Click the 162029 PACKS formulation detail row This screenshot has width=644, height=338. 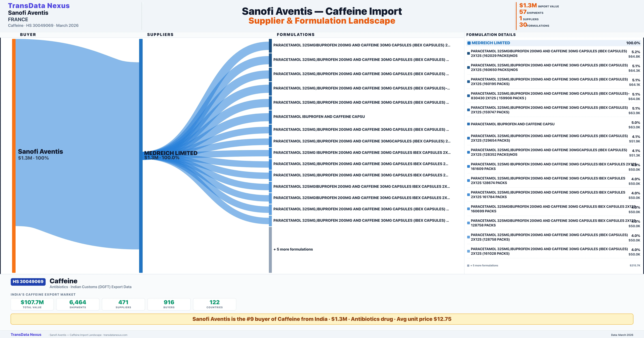(x=549, y=53)
